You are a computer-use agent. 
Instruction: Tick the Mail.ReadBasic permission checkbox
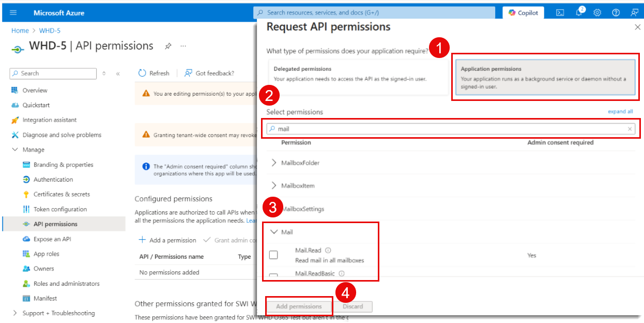[273, 276]
